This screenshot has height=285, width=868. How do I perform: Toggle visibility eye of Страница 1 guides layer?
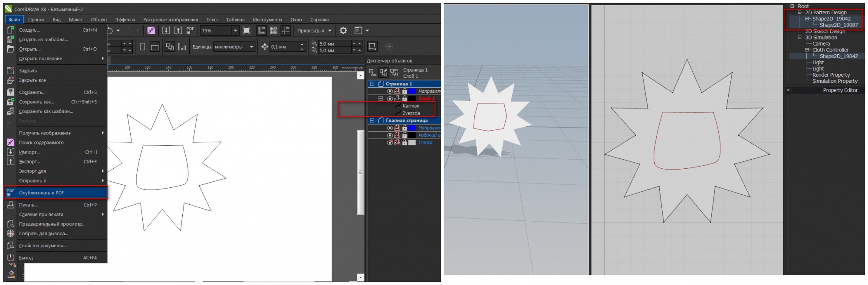[x=389, y=91]
